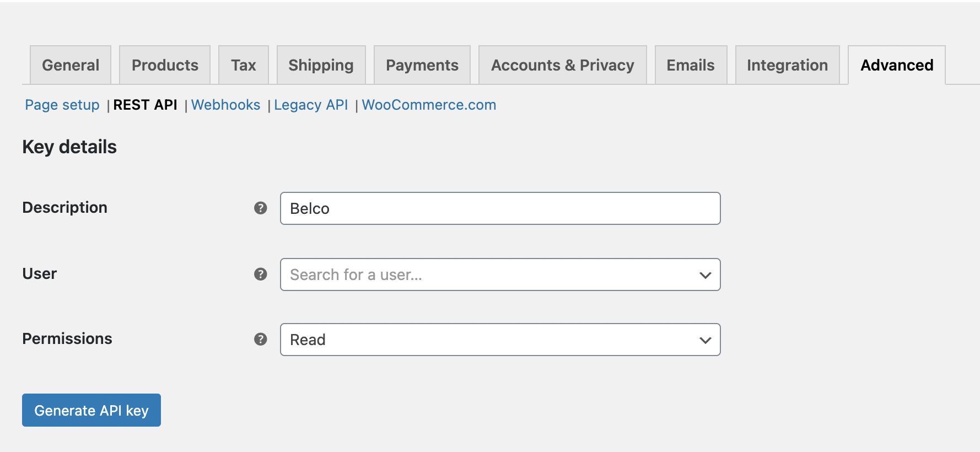
Task: Expand the 'Search for a user' dropdown
Action: pos(500,275)
